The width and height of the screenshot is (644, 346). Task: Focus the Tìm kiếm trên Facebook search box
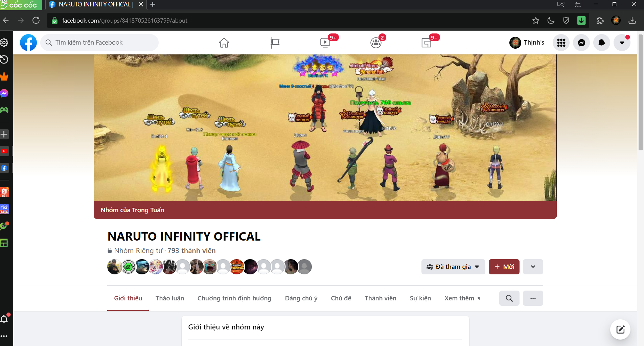click(99, 43)
